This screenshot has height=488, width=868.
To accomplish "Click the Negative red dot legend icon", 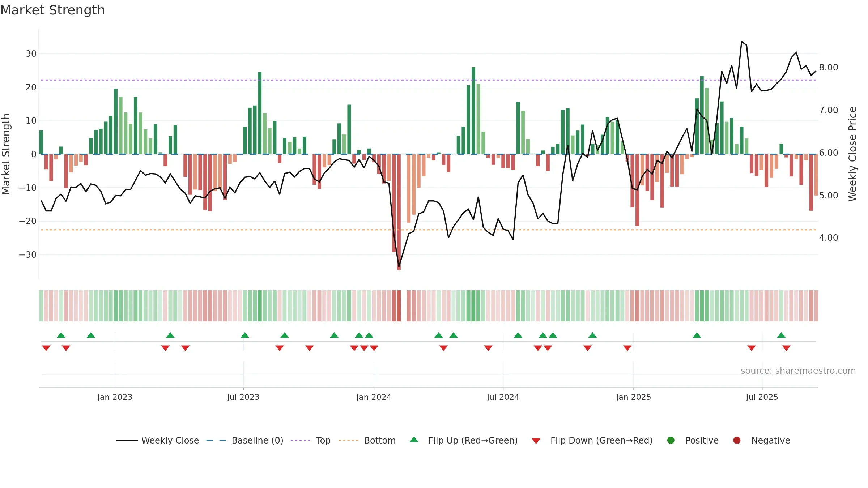I will click(x=737, y=440).
